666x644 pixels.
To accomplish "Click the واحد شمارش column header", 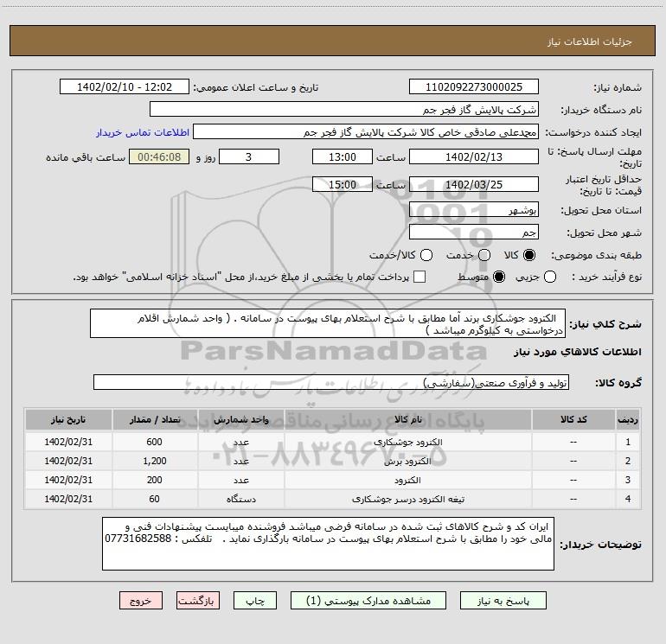I will click(x=240, y=419).
